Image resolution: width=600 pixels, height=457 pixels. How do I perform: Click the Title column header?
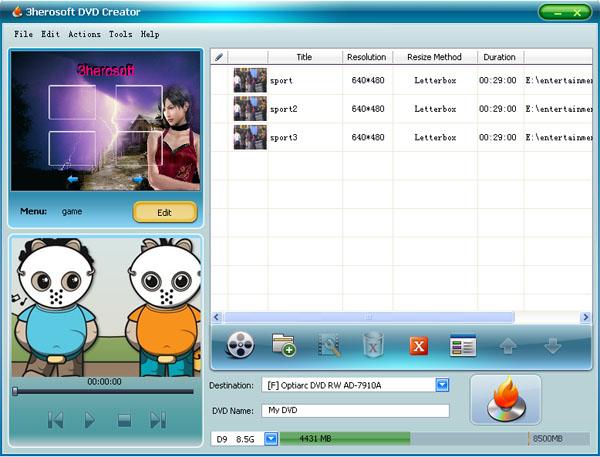[x=305, y=57]
